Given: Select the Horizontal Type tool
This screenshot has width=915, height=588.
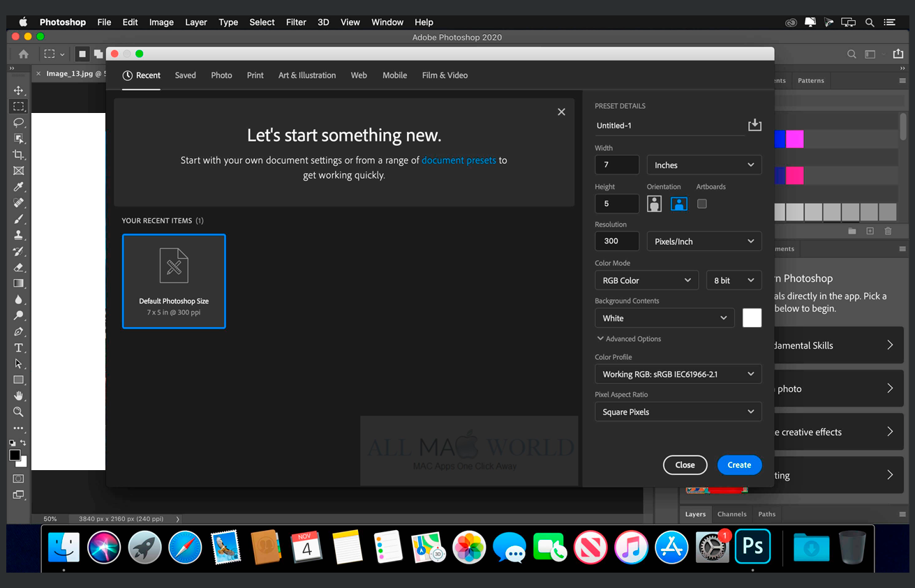Looking at the screenshot, I should (x=19, y=347).
